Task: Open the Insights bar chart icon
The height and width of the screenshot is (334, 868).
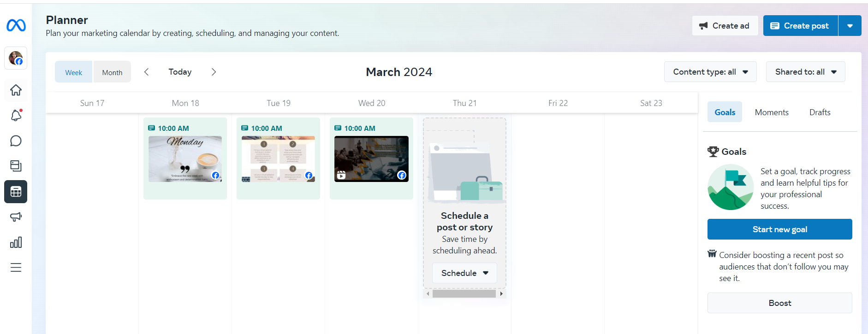Action: point(16,242)
